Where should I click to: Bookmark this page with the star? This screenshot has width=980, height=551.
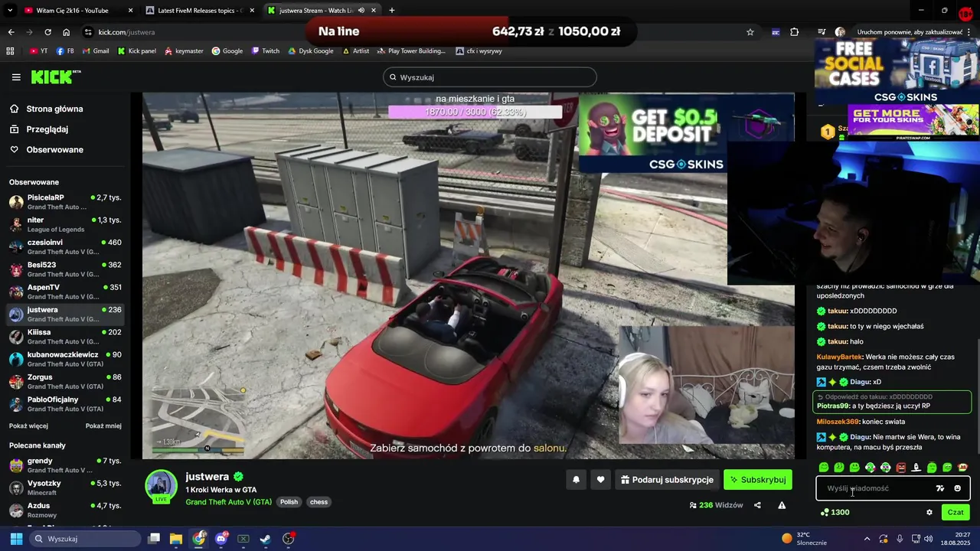coord(750,32)
